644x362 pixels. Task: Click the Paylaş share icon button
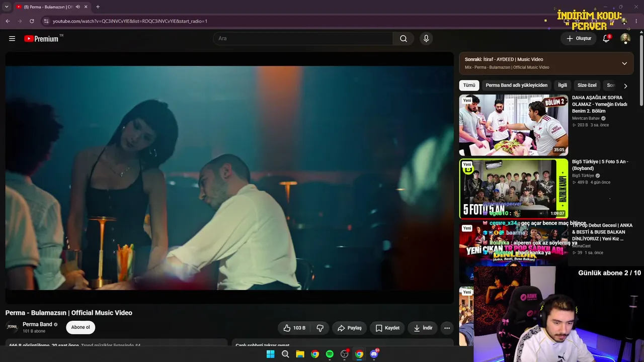(349, 328)
